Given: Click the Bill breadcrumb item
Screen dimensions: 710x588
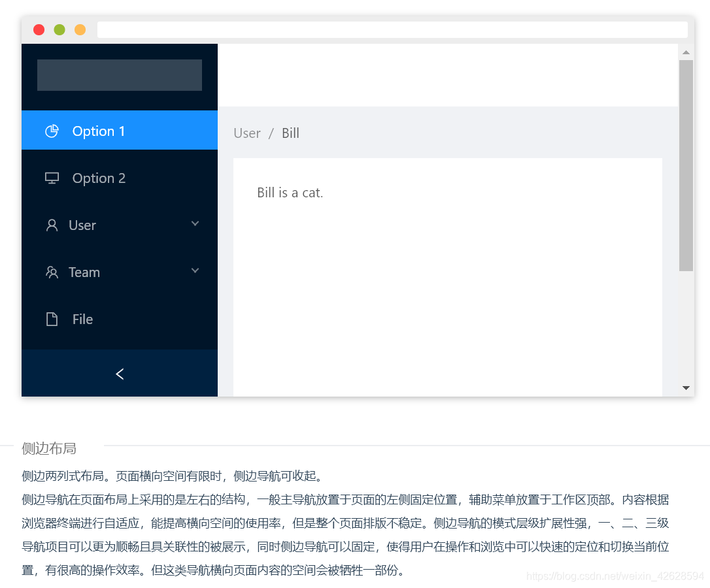Looking at the screenshot, I should 290,133.
